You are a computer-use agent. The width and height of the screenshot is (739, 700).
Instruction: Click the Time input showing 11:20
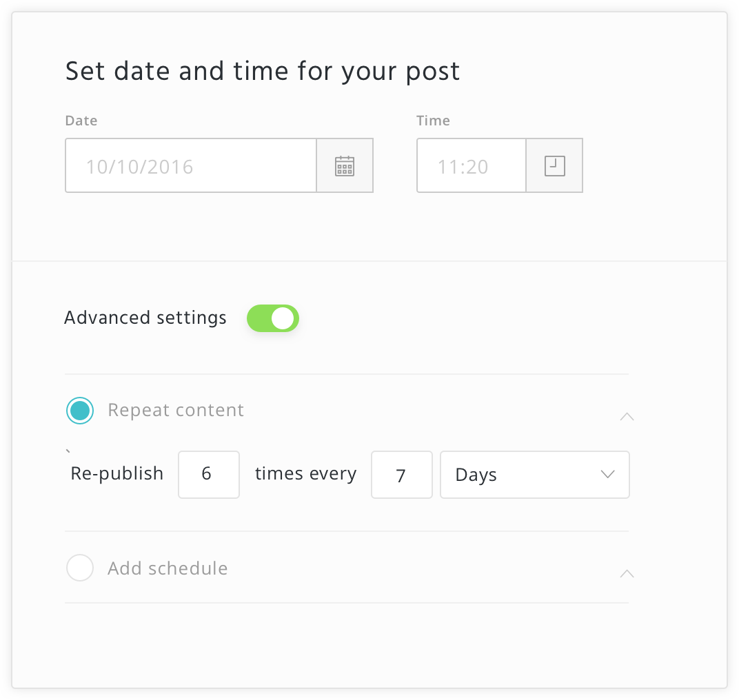[471, 165]
